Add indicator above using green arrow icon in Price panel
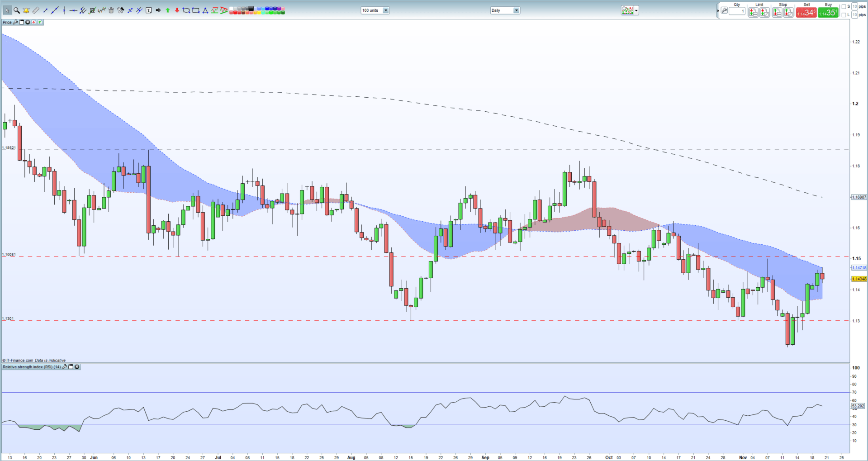 tap(40, 22)
